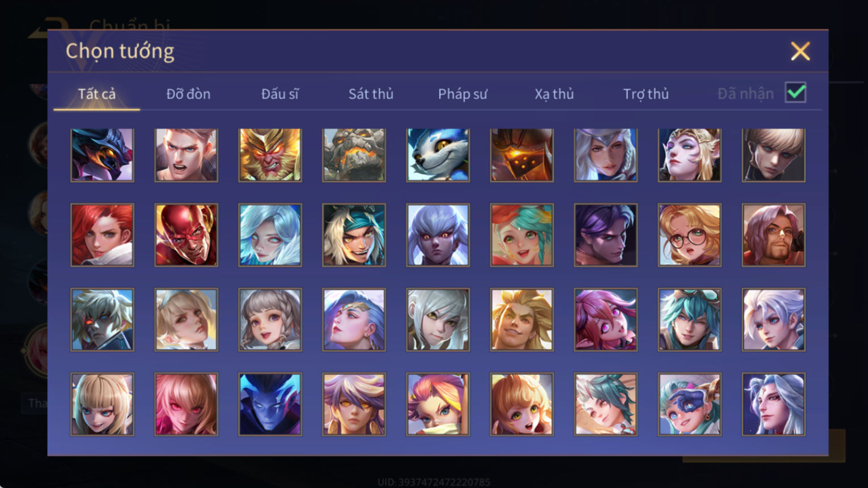Viewport: 868px width, 488px height.
Task: Pick the blue wolf hero portrait
Action: tap(438, 155)
